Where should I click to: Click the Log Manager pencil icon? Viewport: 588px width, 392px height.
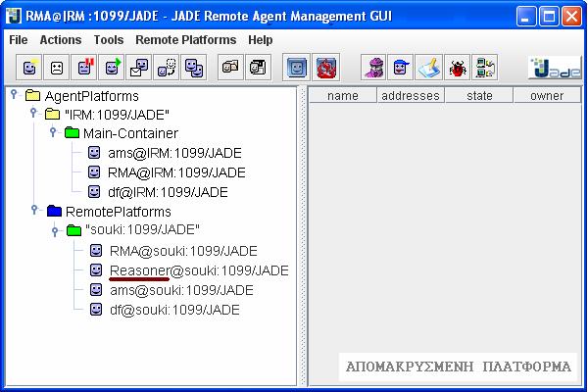428,68
